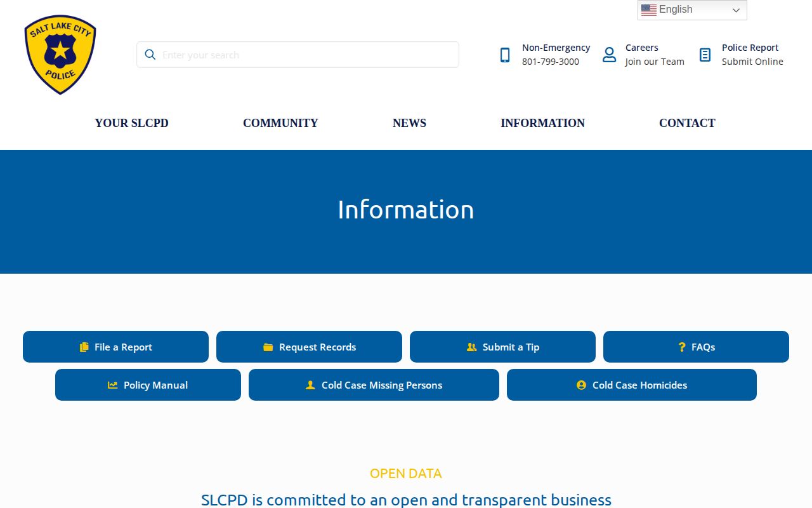Image resolution: width=812 pixels, height=508 pixels.
Task: Open the CONTACT menu
Action: (687, 123)
